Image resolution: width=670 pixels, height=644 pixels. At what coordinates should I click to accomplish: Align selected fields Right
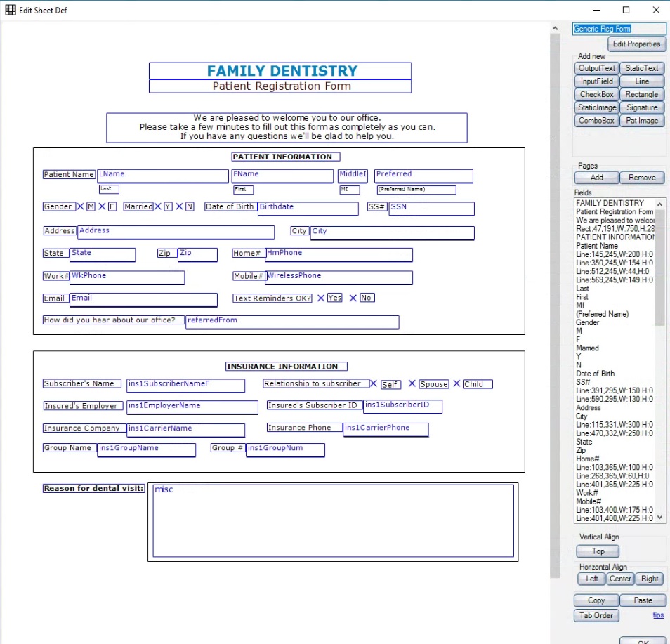click(x=650, y=579)
